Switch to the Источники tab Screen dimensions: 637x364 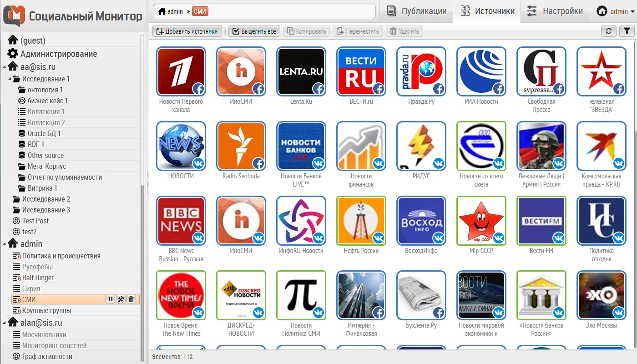pyautogui.click(x=487, y=11)
